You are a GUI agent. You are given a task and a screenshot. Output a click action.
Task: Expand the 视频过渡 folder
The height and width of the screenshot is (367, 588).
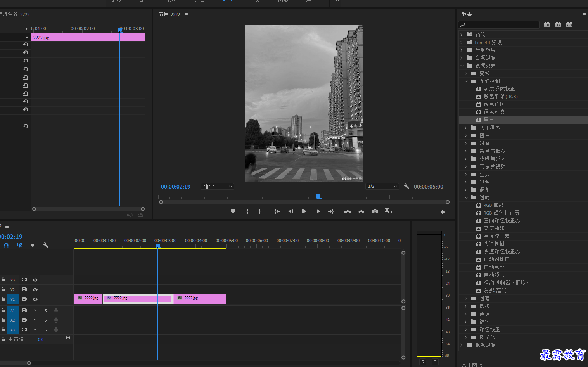(462, 345)
